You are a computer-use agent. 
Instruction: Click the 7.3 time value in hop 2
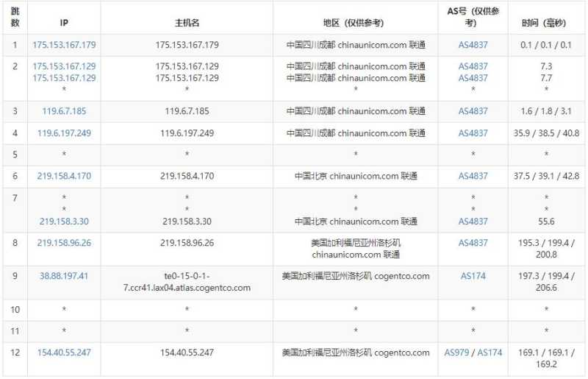(546, 66)
